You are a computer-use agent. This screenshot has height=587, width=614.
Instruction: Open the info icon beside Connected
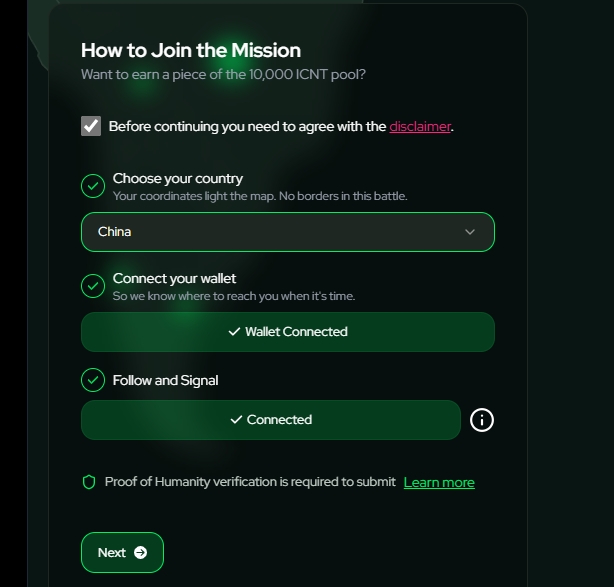tap(482, 420)
